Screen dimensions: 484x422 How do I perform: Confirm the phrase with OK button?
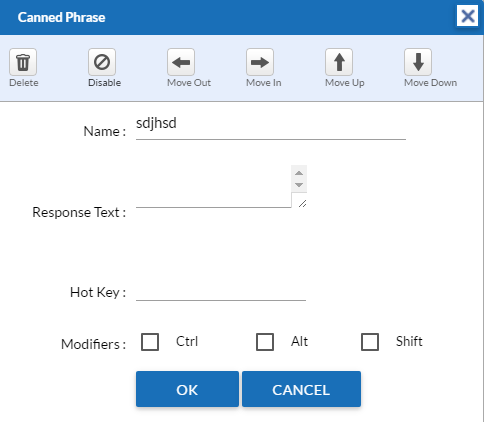click(x=187, y=389)
